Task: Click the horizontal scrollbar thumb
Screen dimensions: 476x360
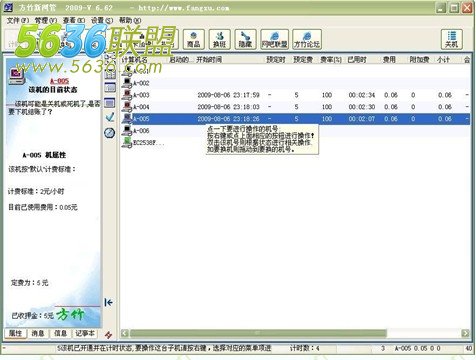Action: [258, 333]
